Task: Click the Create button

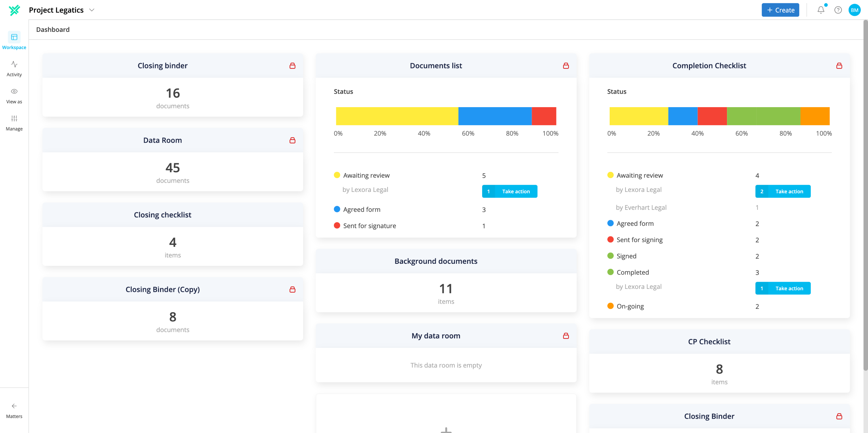Action: click(780, 10)
